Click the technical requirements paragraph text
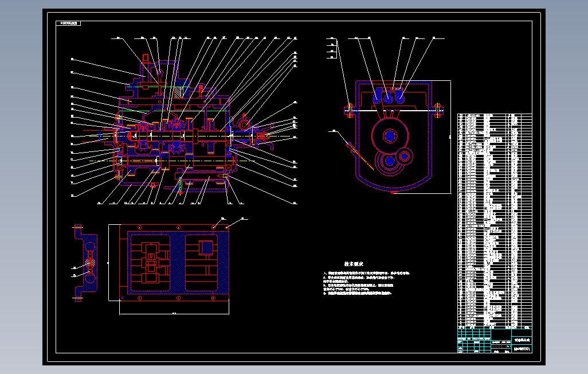The width and height of the screenshot is (588, 374). pos(366,283)
